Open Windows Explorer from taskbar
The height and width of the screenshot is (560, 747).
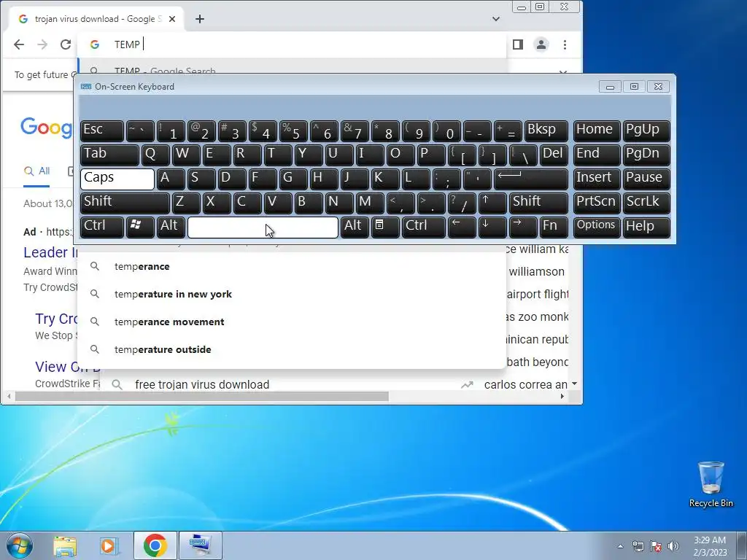(65, 545)
